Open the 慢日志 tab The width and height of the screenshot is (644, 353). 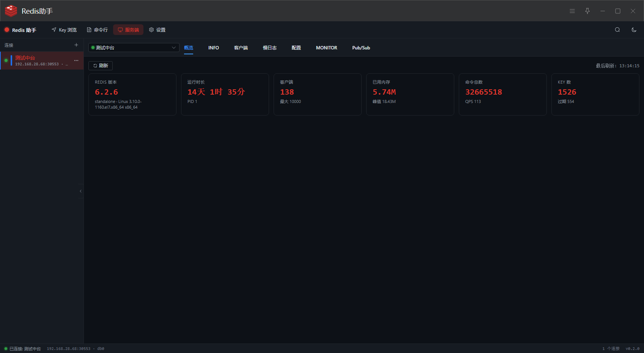270,48
